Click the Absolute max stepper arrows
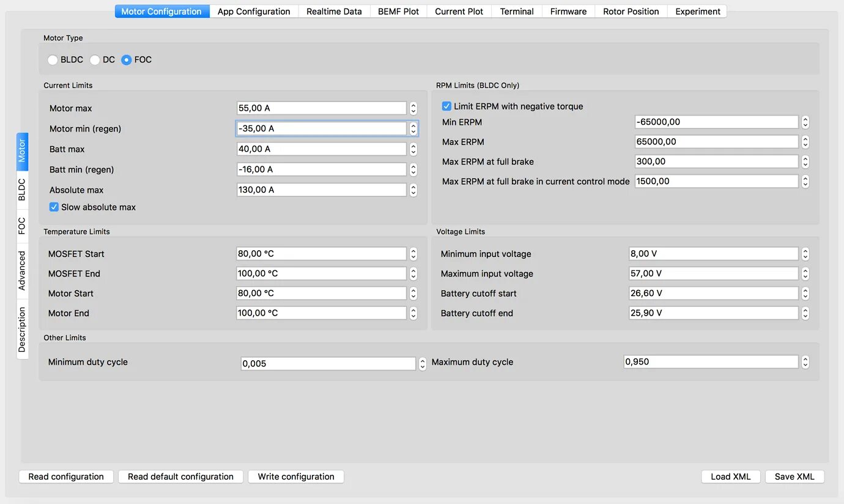Viewport: 844px width, 504px height. pos(413,190)
